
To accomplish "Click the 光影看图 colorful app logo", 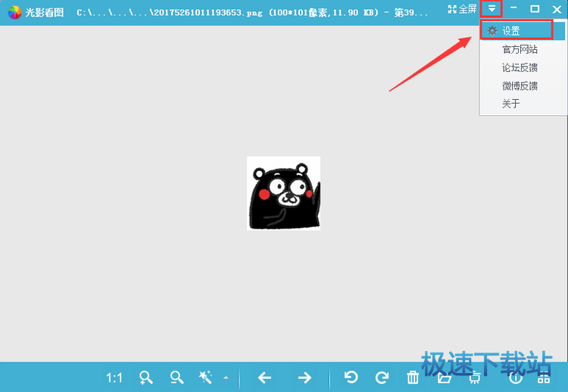I will click(14, 12).
